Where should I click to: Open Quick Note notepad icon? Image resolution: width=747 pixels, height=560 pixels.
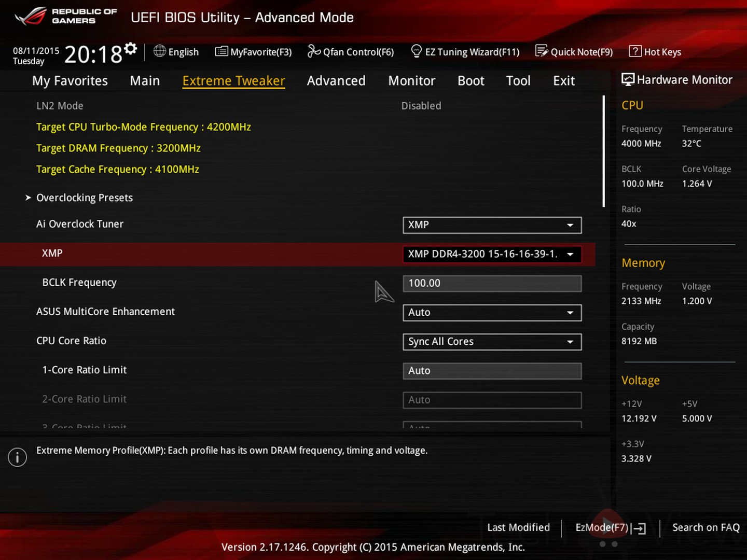pyautogui.click(x=542, y=51)
